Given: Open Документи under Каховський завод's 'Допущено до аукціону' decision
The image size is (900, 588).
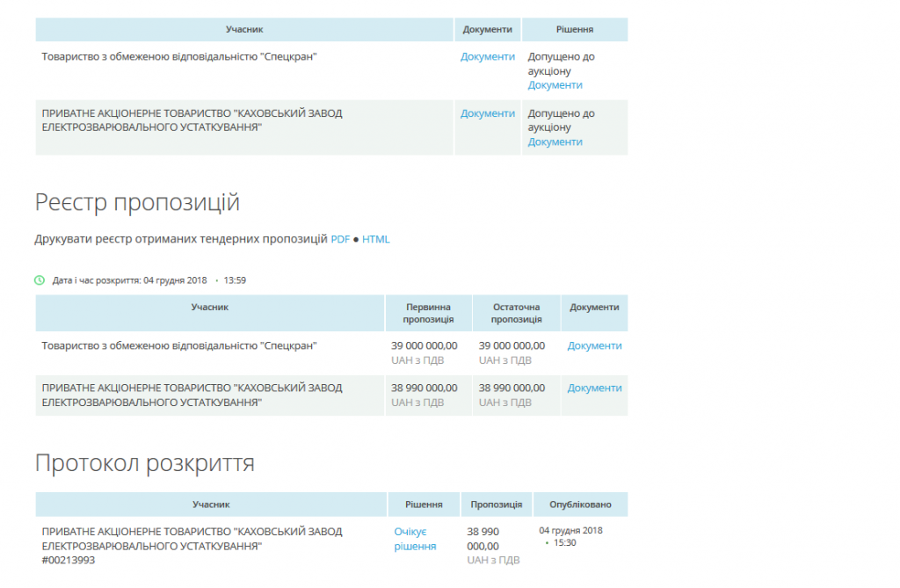Looking at the screenshot, I should click(x=555, y=142).
